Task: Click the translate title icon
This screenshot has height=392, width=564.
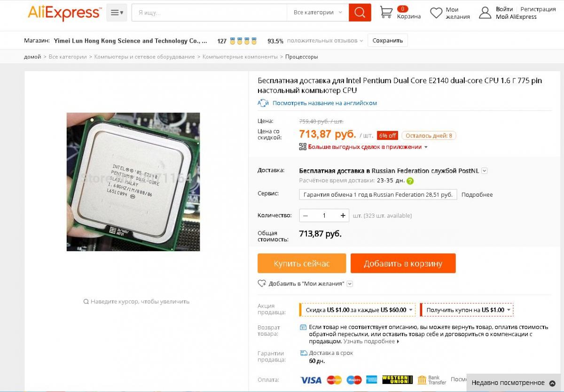Action: (x=263, y=103)
